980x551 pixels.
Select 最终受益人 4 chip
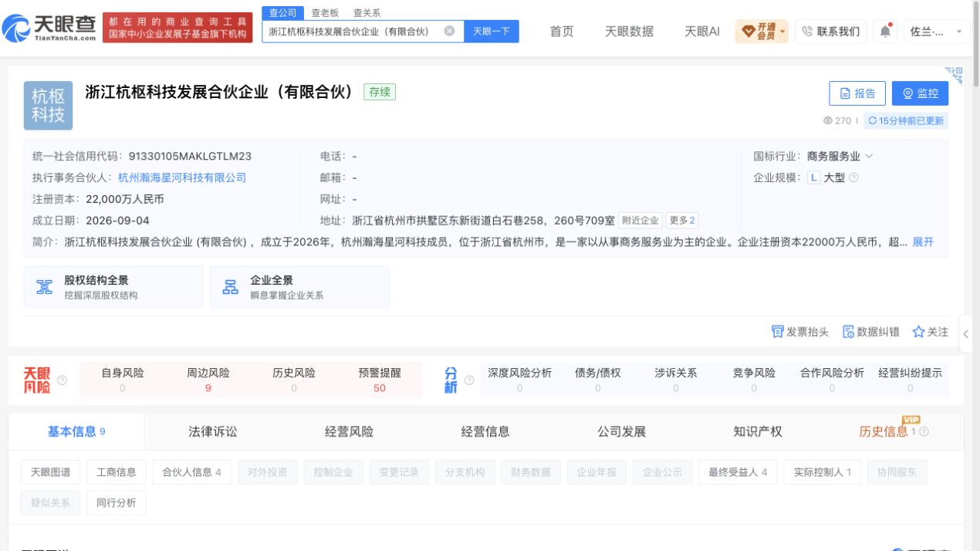[x=738, y=472]
